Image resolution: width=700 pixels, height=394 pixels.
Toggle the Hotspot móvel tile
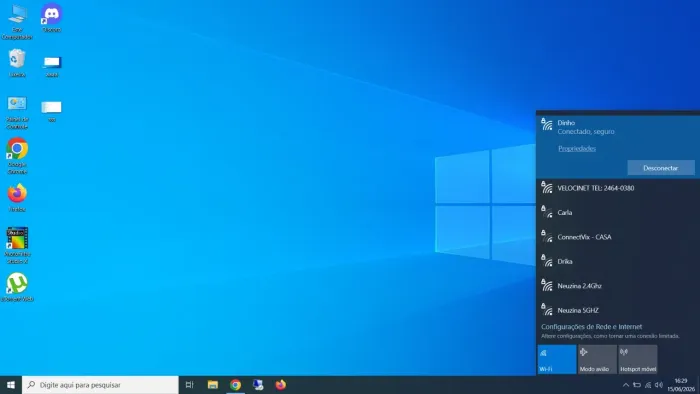[638, 359]
